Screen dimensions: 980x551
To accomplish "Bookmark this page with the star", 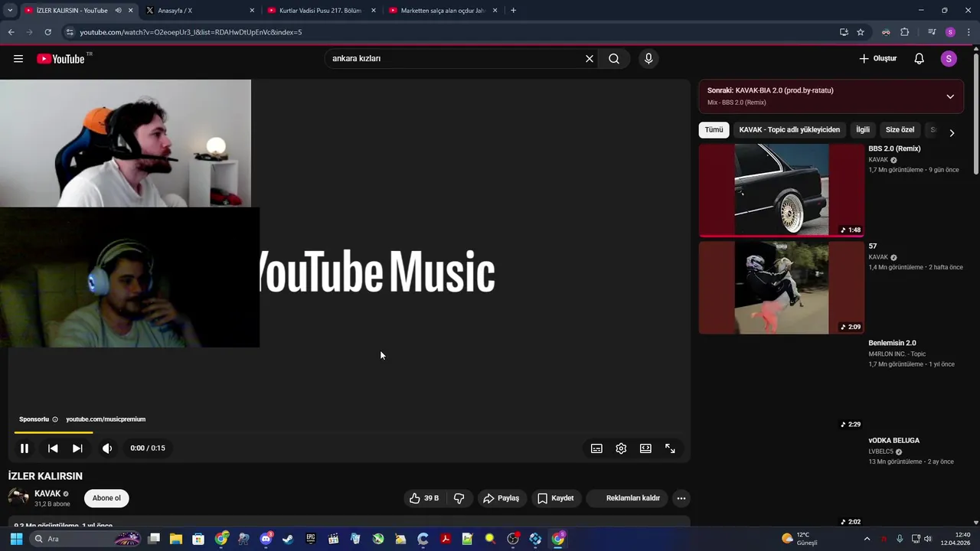I will tap(861, 32).
